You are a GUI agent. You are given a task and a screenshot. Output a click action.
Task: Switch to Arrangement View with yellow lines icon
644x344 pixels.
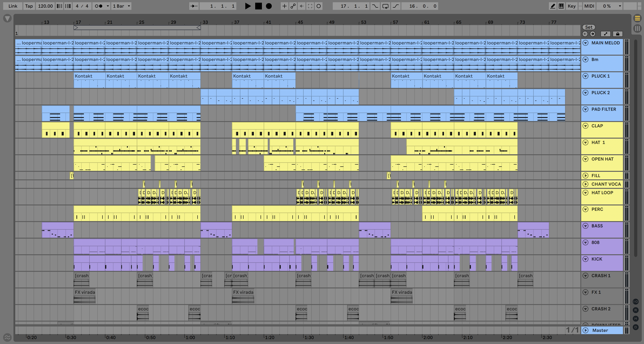(637, 18)
